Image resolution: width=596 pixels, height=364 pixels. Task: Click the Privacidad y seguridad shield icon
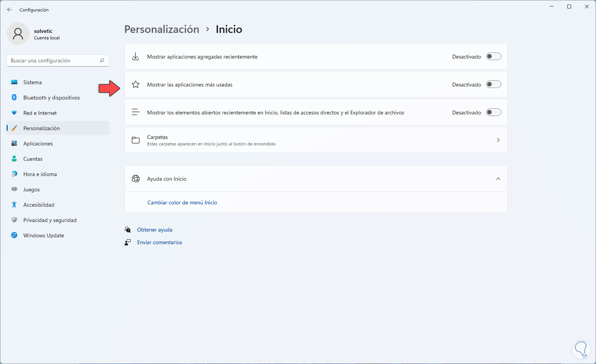[x=14, y=220]
